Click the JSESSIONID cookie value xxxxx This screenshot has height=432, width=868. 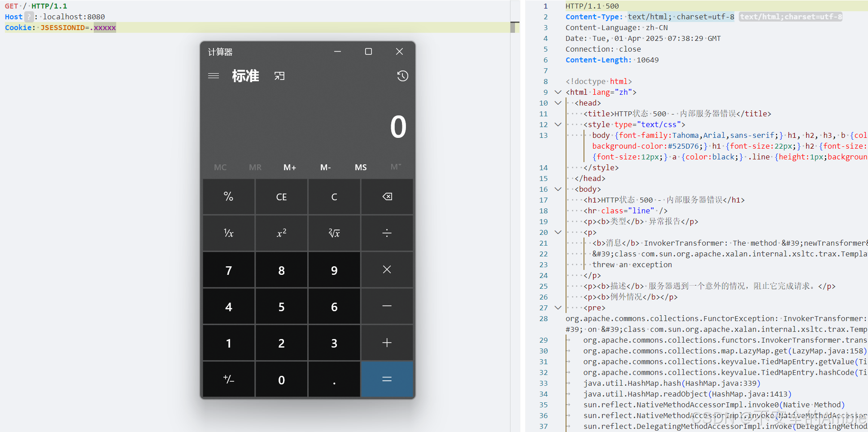click(105, 27)
